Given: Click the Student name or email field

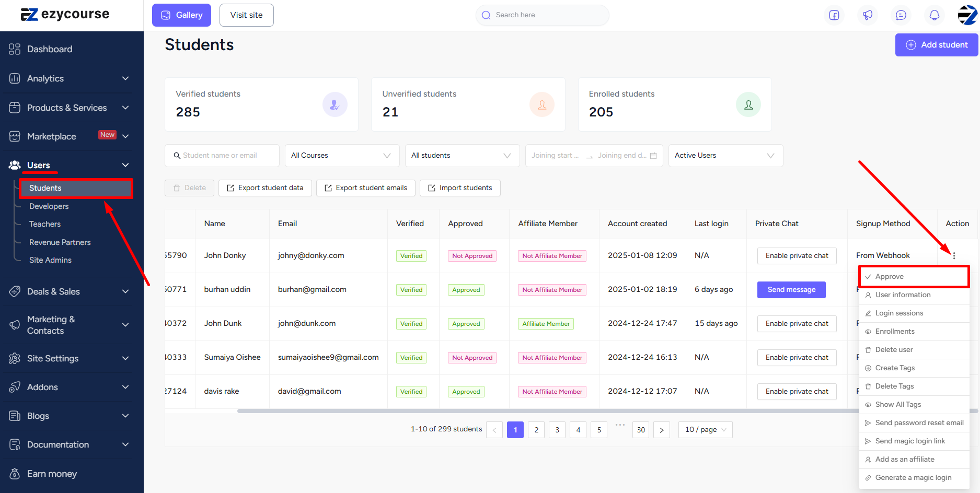Looking at the screenshot, I should (222, 156).
